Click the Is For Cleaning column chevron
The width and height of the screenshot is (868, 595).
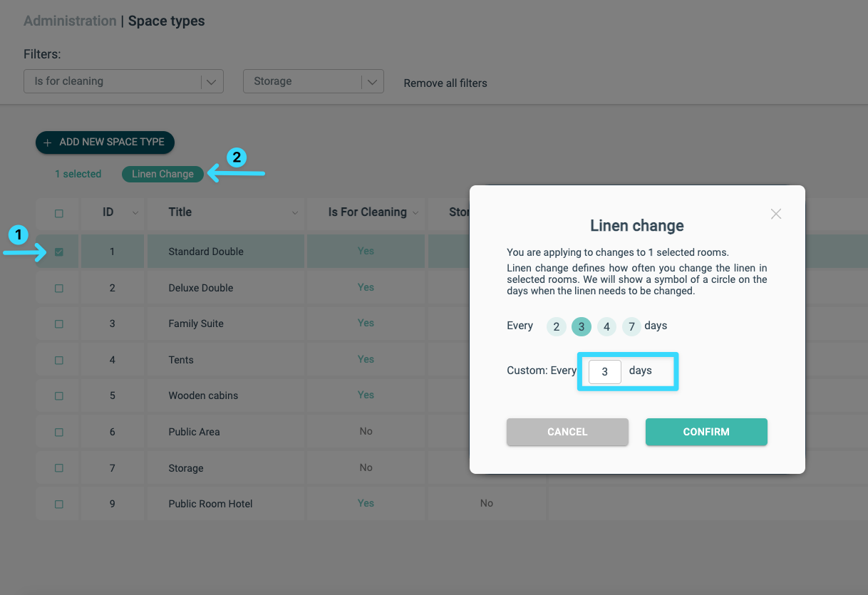(415, 213)
